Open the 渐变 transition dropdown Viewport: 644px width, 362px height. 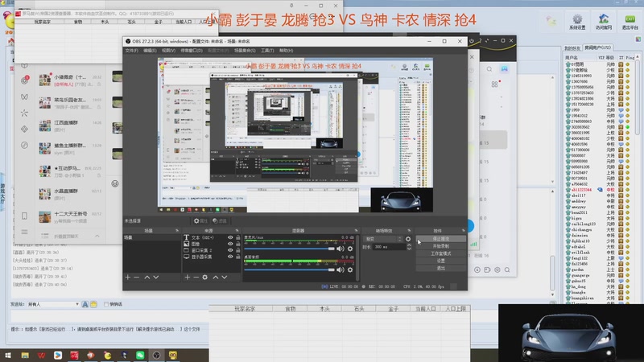(383, 239)
